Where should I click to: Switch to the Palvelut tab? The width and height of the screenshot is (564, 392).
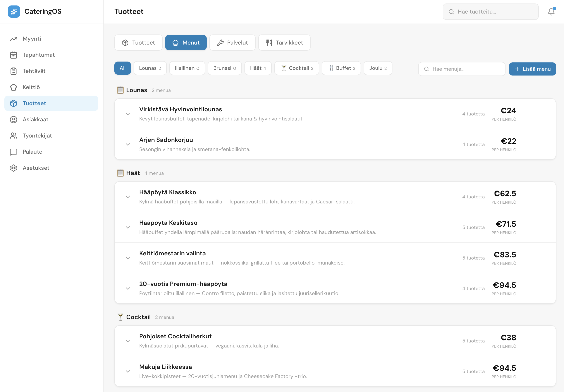coord(232,43)
